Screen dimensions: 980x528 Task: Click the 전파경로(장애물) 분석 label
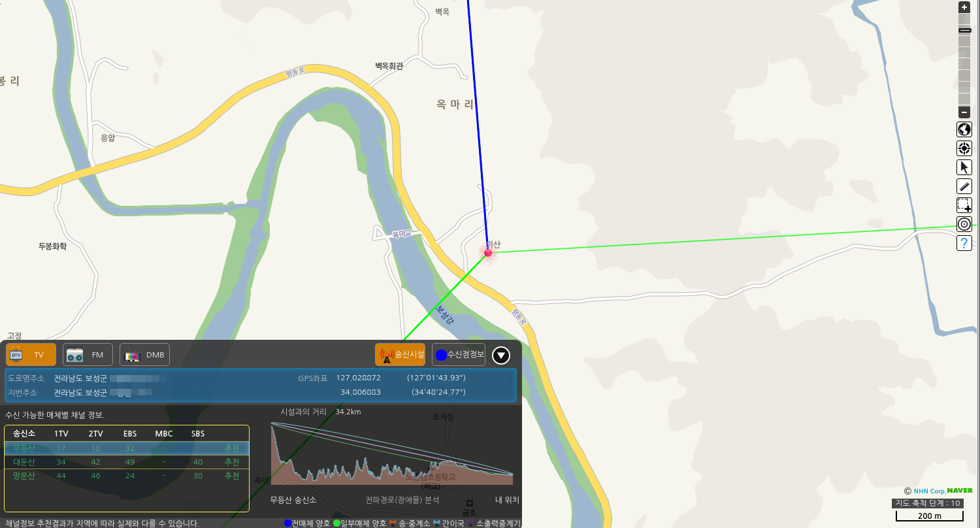point(402,500)
